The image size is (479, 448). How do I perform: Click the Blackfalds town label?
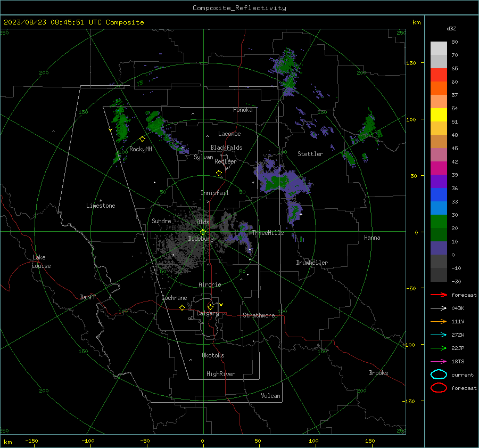pos(226,148)
